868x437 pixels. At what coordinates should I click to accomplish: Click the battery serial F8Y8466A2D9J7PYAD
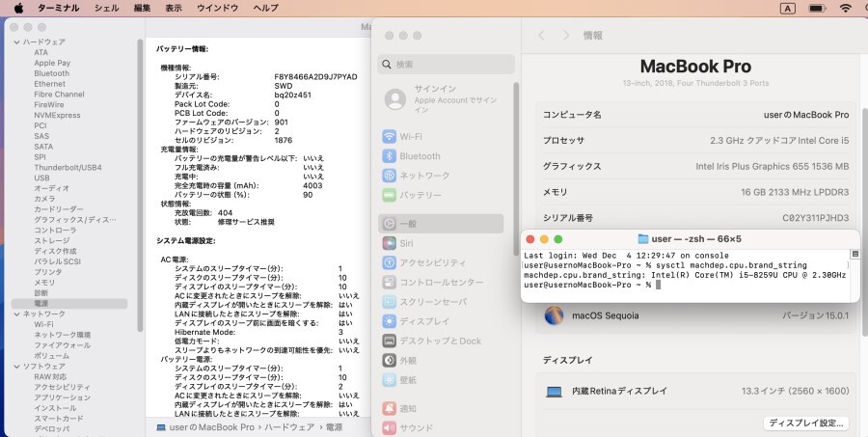click(x=315, y=77)
